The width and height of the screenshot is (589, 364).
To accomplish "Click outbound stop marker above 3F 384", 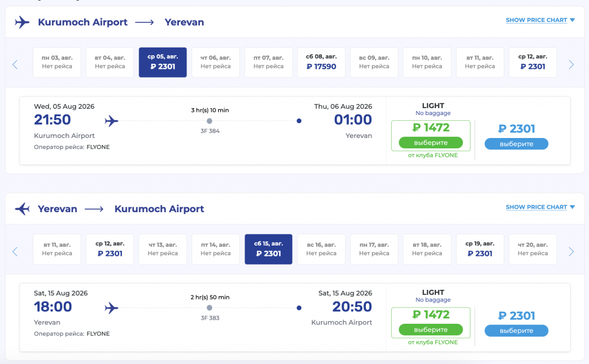I will [x=209, y=121].
